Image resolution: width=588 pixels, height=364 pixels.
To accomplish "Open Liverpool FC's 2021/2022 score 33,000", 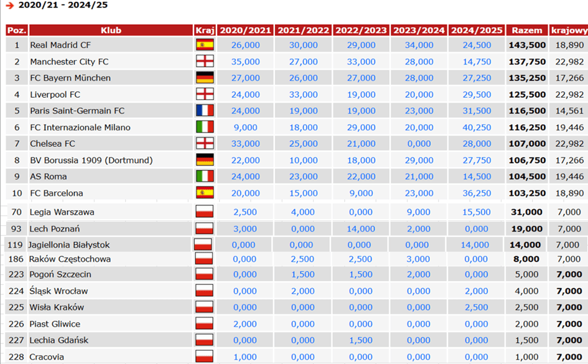I will click(x=303, y=95).
